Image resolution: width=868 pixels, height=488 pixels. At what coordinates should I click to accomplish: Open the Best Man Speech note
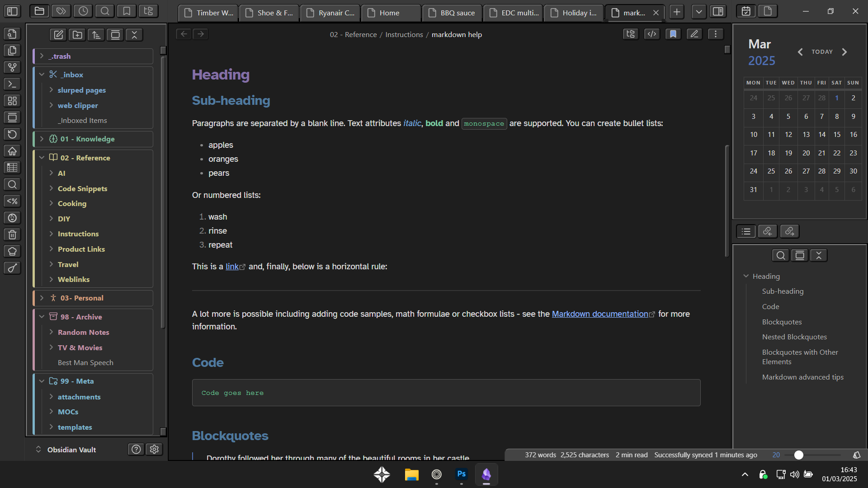[x=85, y=362]
